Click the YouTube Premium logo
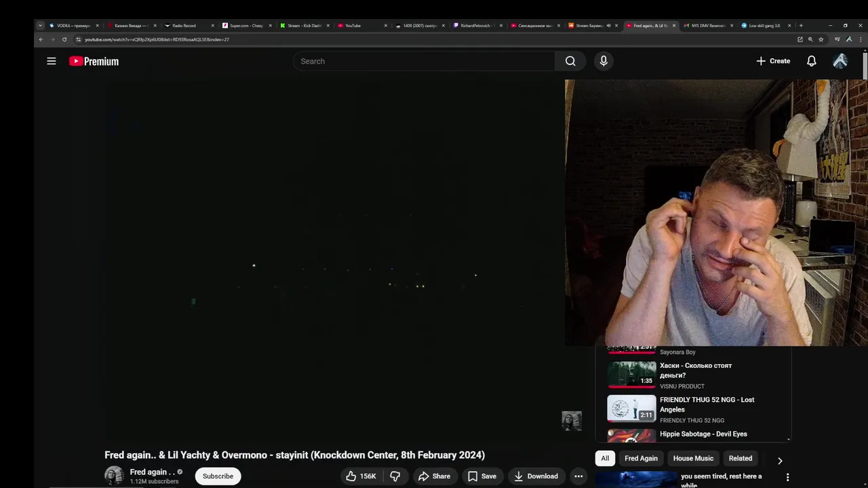The image size is (868, 488). point(94,61)
